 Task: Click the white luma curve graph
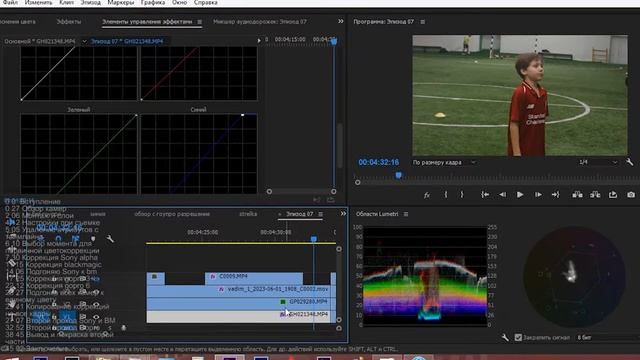pyautogui.click(x=79, y=73)
